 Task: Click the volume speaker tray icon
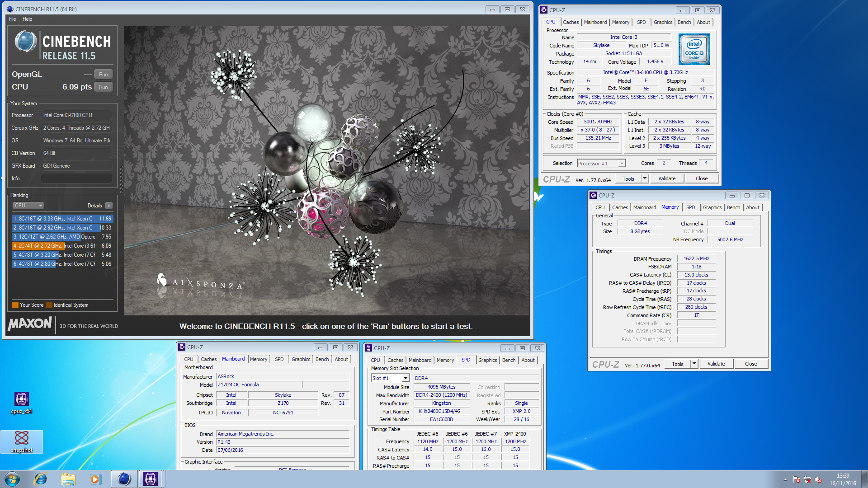818,479
